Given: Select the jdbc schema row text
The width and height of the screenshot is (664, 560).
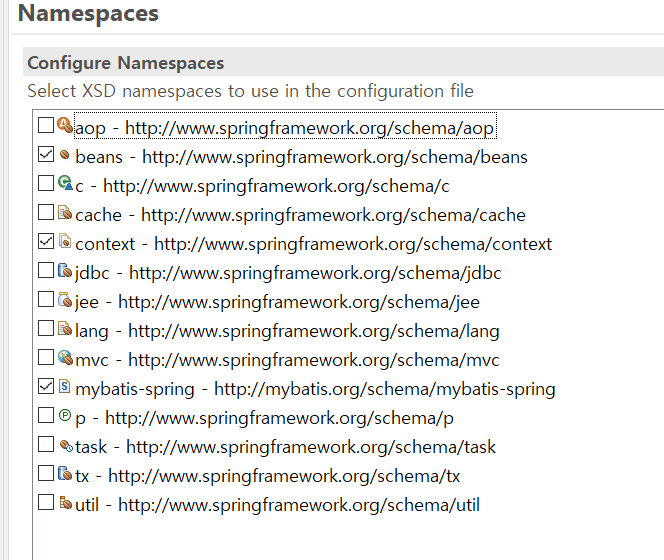Looking at the screenshot, I should tap(288, 273).
